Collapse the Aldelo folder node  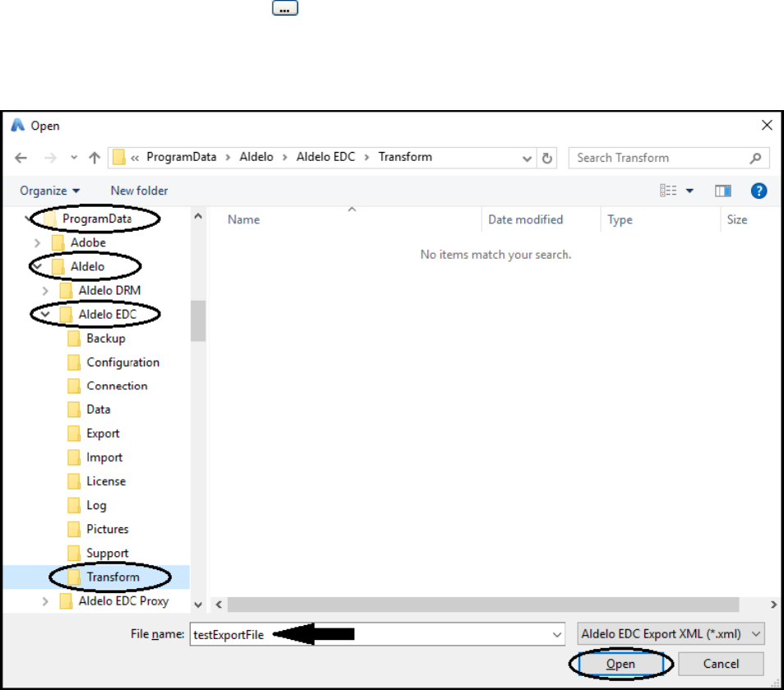[x=37, y=266]
